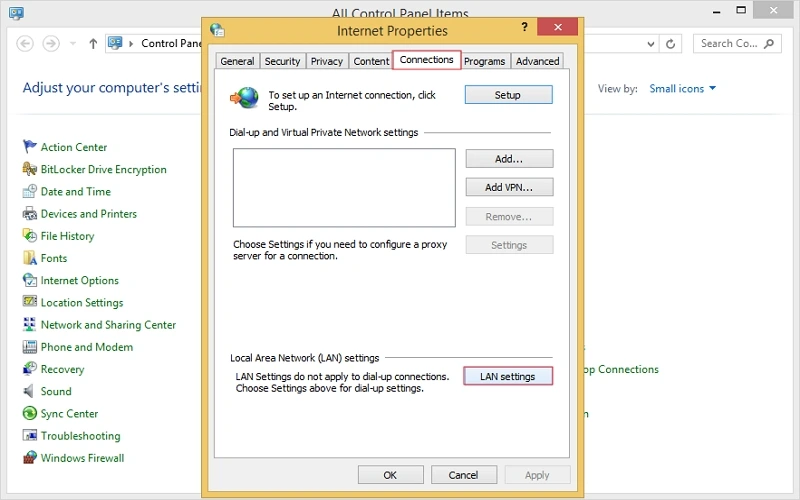800x500 pixels.
Task: Click the Fonts folder icon
Action: [30, 258]
